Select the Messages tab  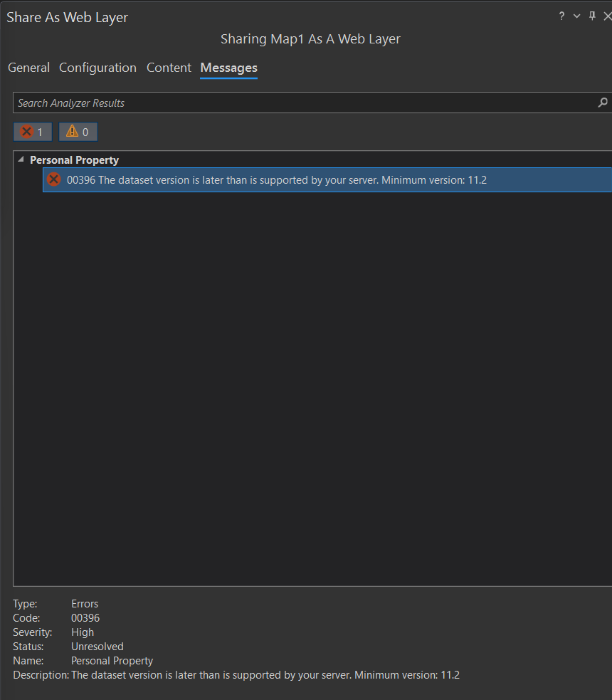coord(228,68)
